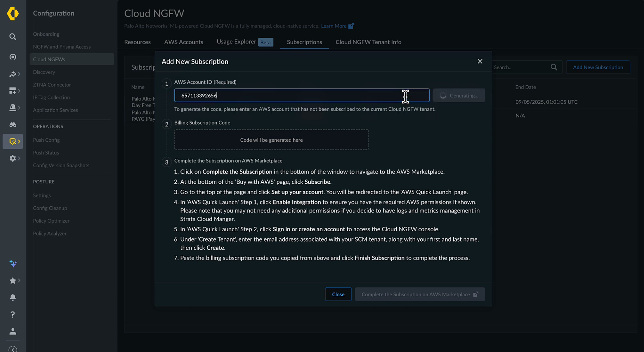
Task: Click the Generating... button
Action: 459,95
